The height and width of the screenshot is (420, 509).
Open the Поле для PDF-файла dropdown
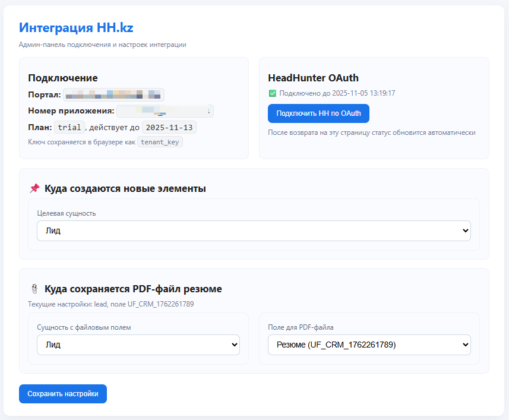click(369, 345)
